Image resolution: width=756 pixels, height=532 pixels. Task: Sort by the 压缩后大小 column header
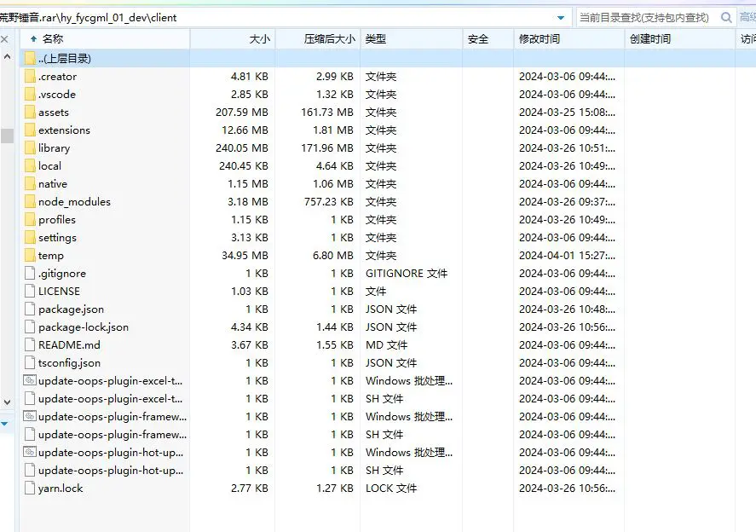pos(318,38)
